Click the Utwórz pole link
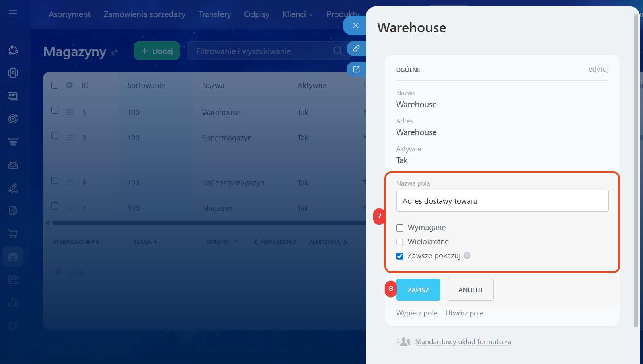 [x=464, y=313]
